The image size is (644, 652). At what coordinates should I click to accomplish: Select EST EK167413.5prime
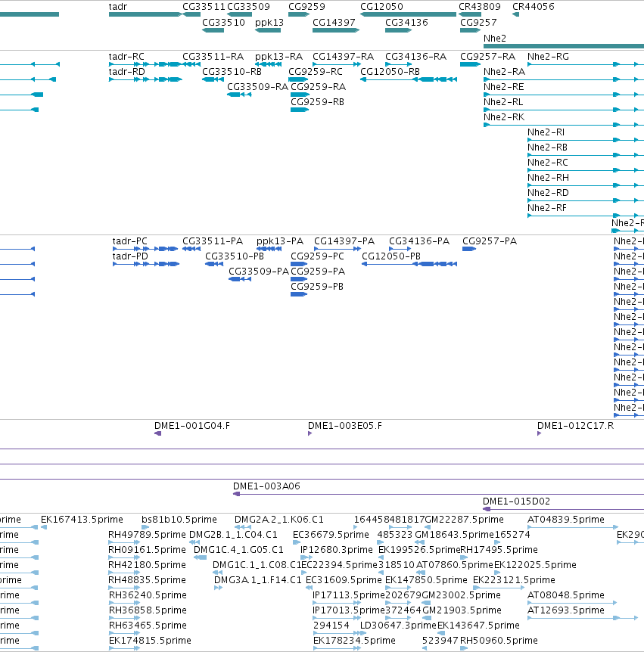tap(82, 520)
